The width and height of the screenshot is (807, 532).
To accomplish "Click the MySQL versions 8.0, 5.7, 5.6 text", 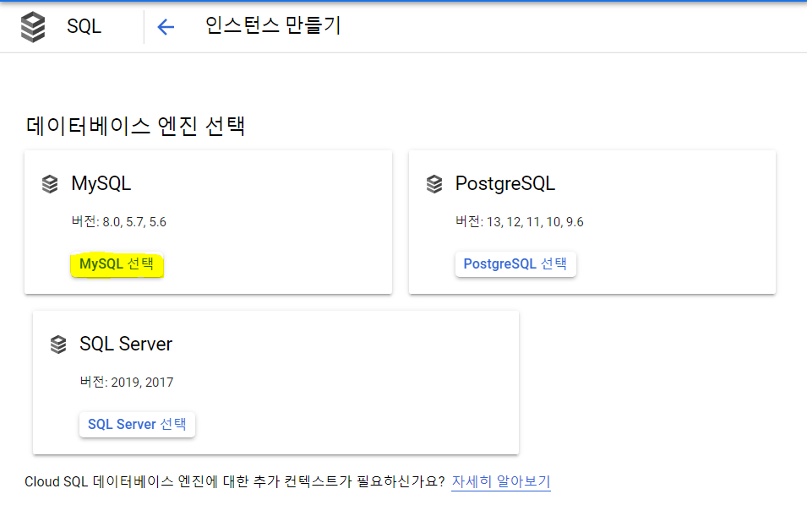I will (119, 222).
